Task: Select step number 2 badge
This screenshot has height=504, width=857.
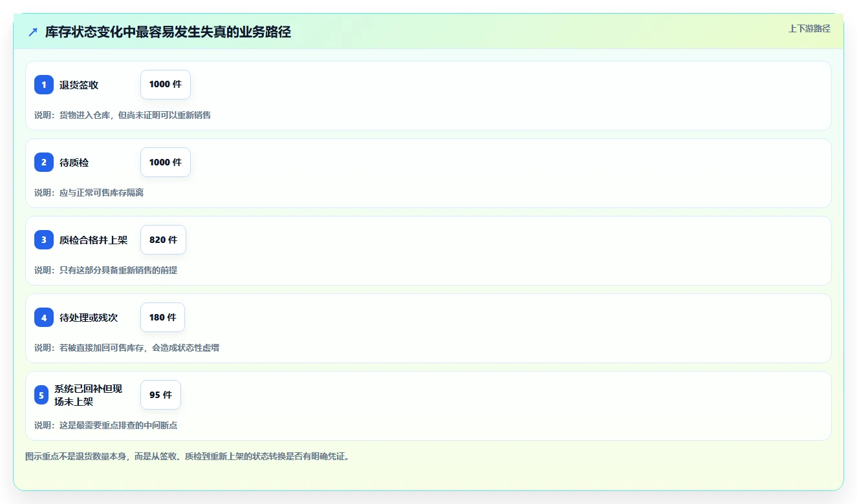Action: (44, 162)
